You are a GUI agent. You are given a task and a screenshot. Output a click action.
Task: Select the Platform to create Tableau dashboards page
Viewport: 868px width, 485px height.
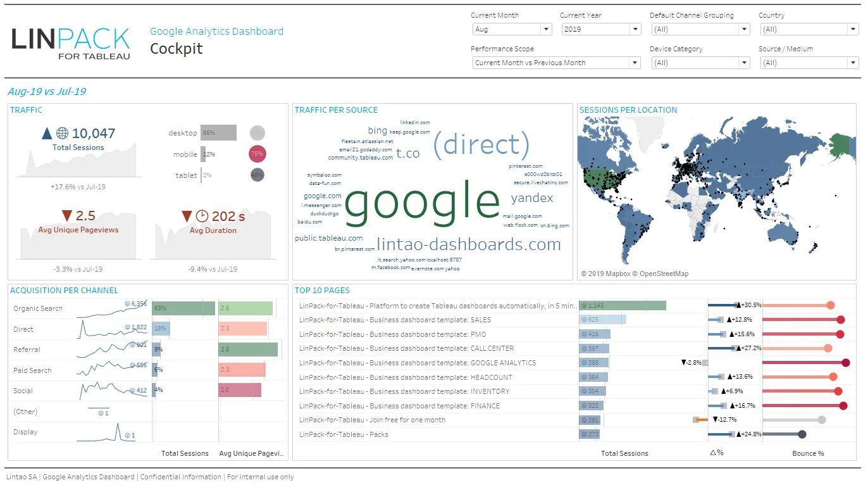437,306
